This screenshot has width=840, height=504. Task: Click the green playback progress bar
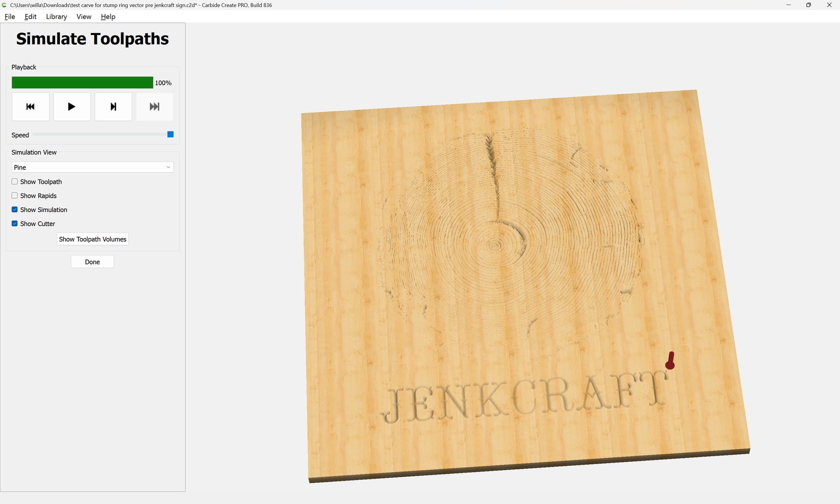(x=82, y=83)
